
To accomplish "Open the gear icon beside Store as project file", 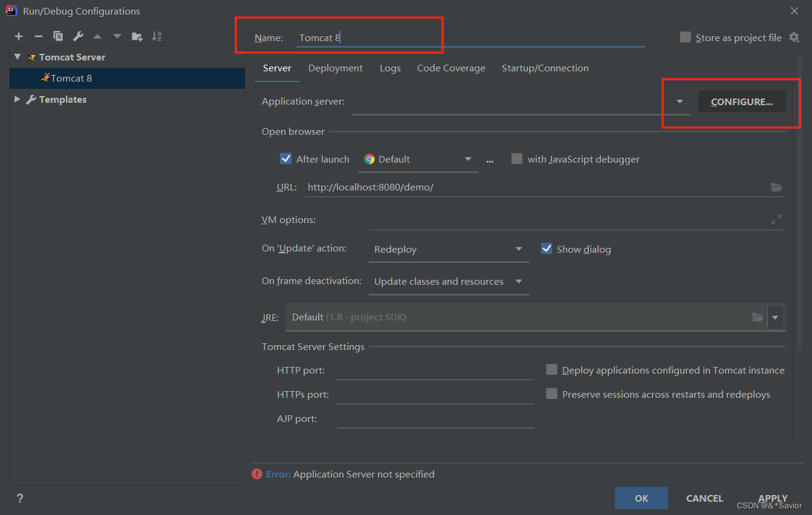I will click(x=794, y=37).
